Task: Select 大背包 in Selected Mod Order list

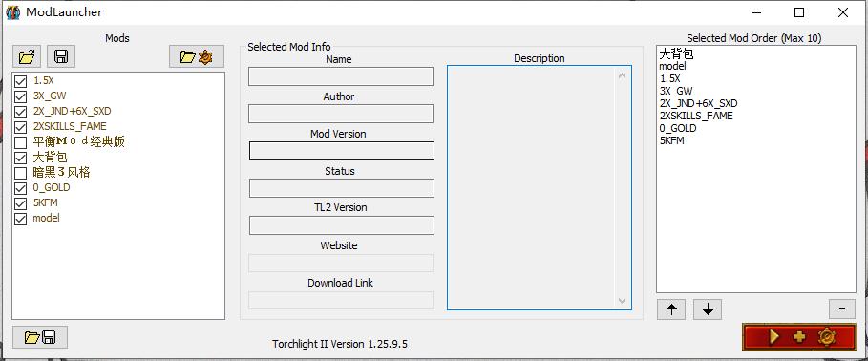Action: click(676, 54)
